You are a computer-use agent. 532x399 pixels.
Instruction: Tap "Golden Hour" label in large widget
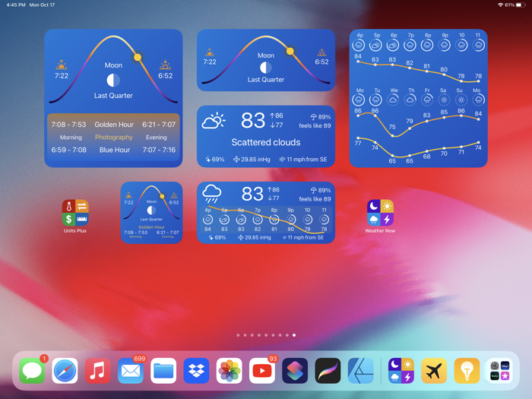coord(114,125)
